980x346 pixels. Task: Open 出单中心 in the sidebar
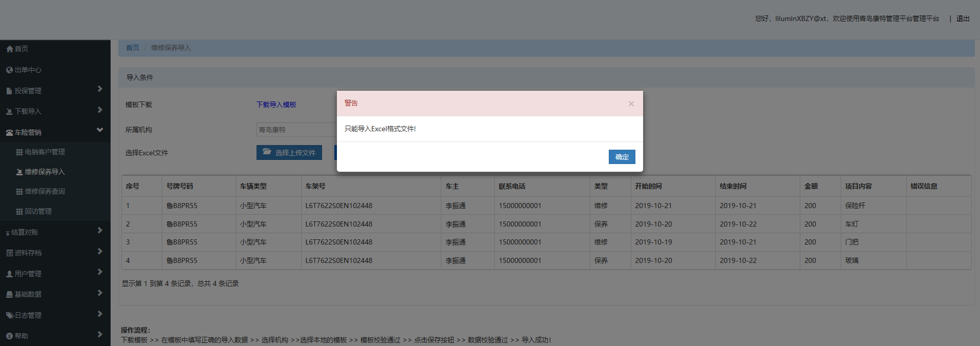28,70
